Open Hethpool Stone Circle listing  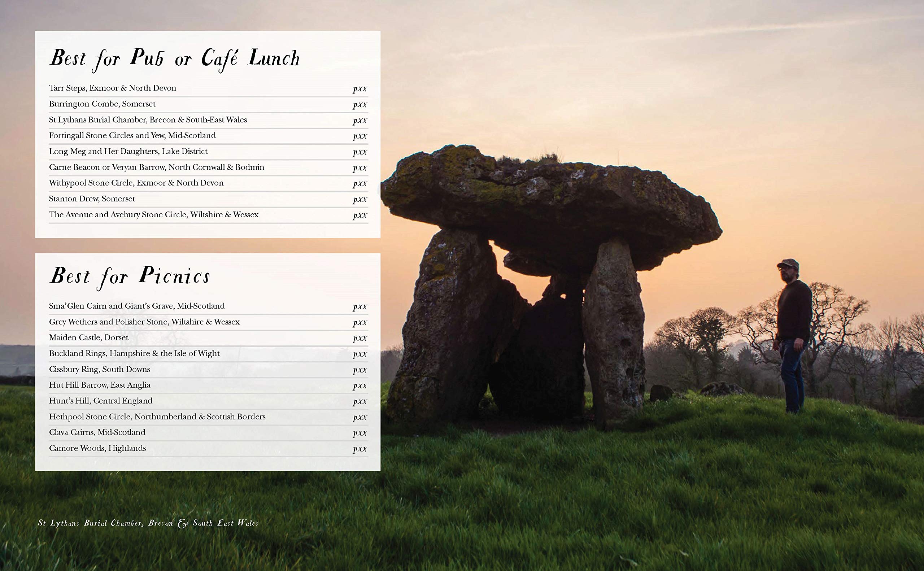click(x=157, y=417)
